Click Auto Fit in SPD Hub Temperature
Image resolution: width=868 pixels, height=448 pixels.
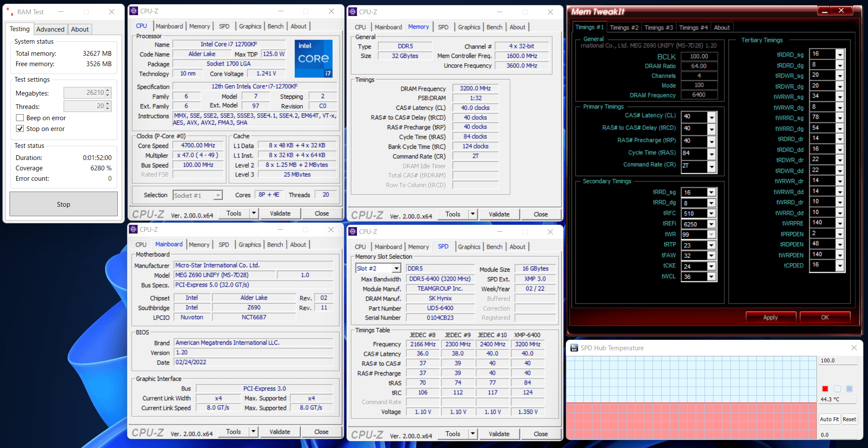[x=829, y=419]
